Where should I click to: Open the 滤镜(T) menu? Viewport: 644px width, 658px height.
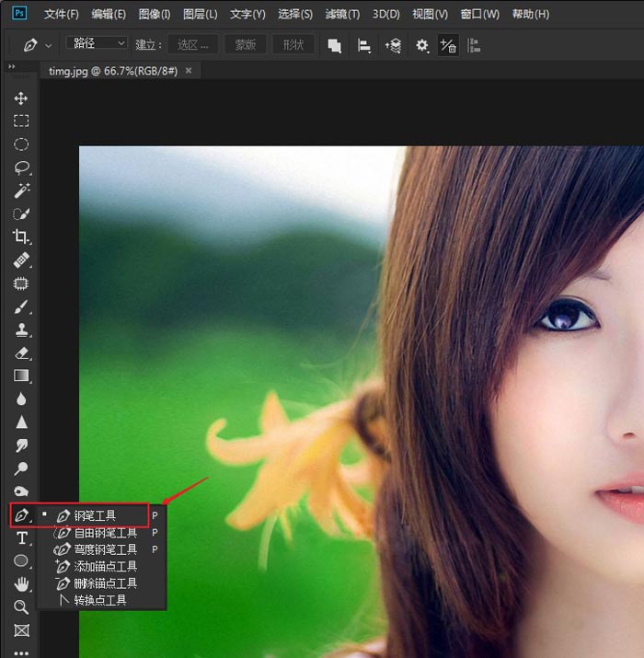tap(343, 14)
